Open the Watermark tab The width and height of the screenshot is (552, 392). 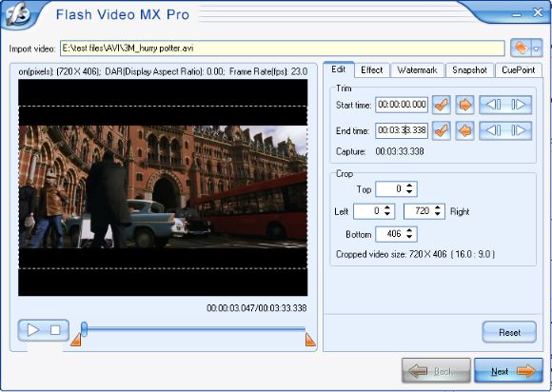click(x=417, y=70)
